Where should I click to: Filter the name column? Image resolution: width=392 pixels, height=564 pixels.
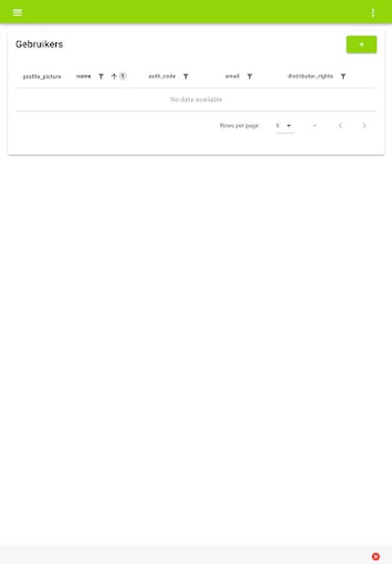[x=101, y=76]
